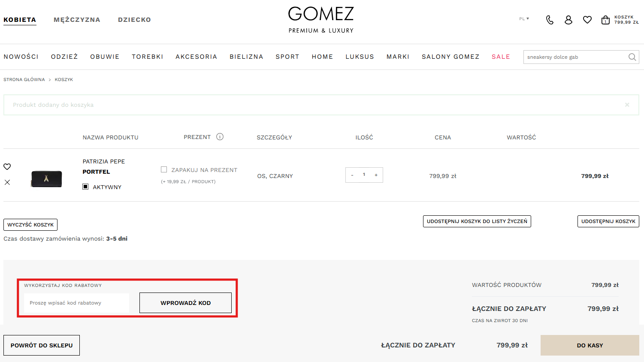Click the account profile icon
The height and width of the screenshot is (362, 644).
[x=568, y=20]
